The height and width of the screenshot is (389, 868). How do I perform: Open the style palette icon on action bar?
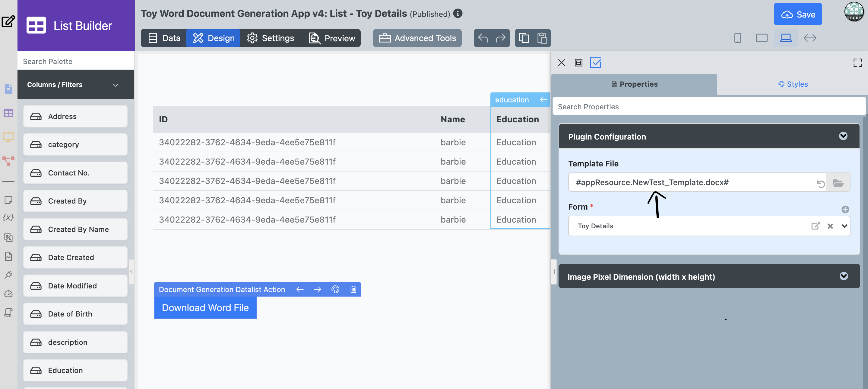[335, 289]
